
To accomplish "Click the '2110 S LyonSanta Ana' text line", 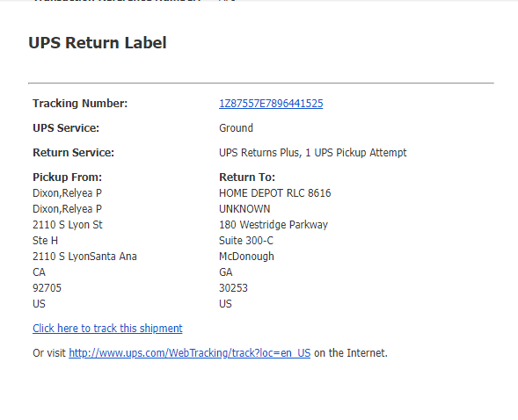I will tap(84, 257).
